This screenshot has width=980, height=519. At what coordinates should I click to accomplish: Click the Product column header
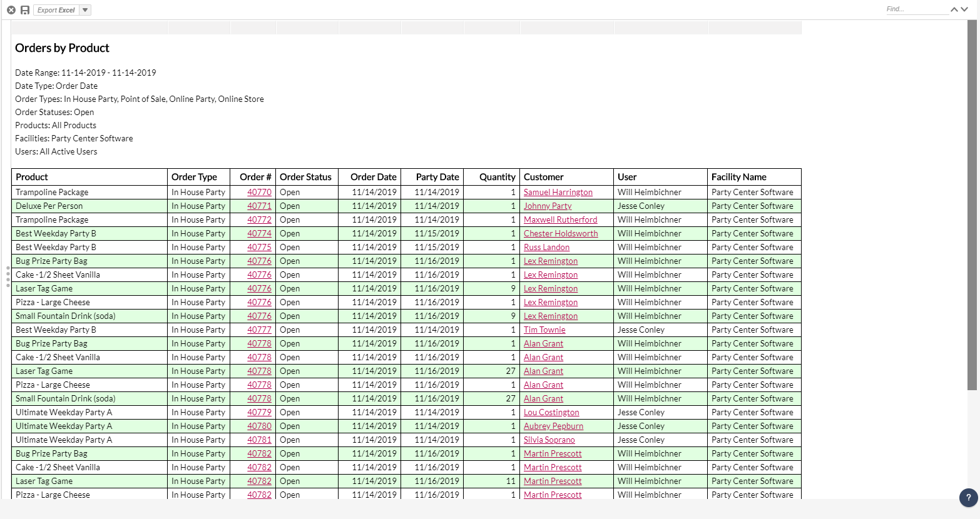(x=89, y=177)
